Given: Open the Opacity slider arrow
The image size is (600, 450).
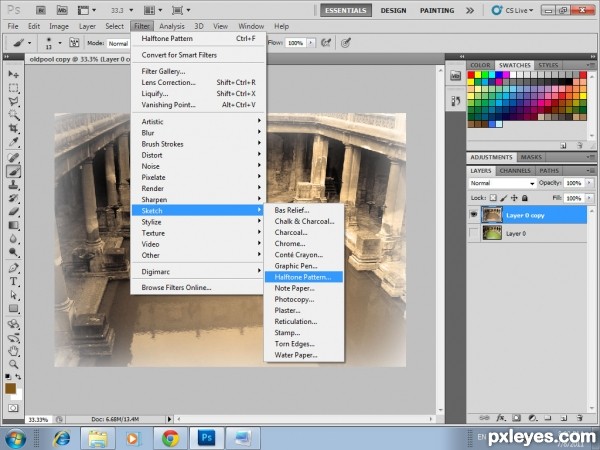Looking at the screenshot, I should tap(589, 183).
